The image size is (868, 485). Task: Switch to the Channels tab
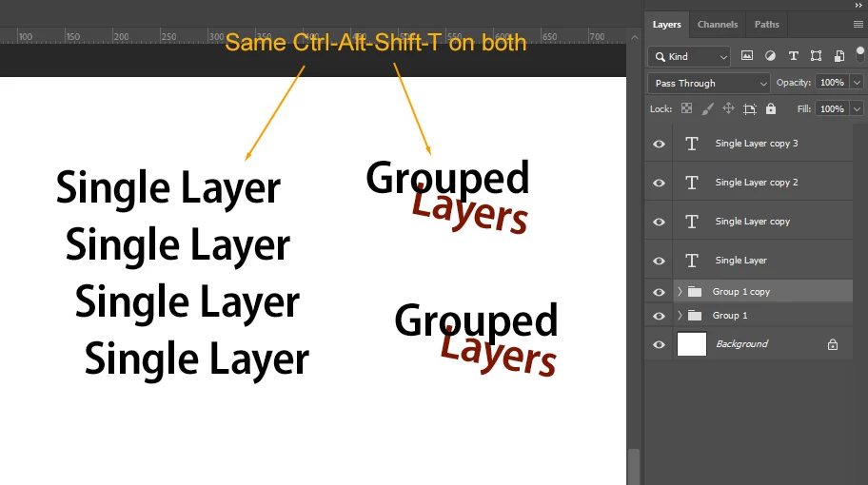point(718,25)
